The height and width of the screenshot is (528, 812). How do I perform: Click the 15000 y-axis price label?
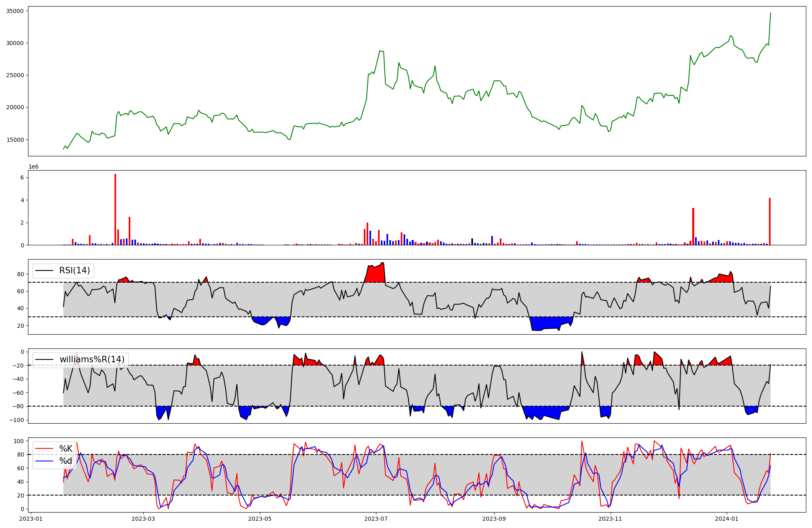coord(15,140)
